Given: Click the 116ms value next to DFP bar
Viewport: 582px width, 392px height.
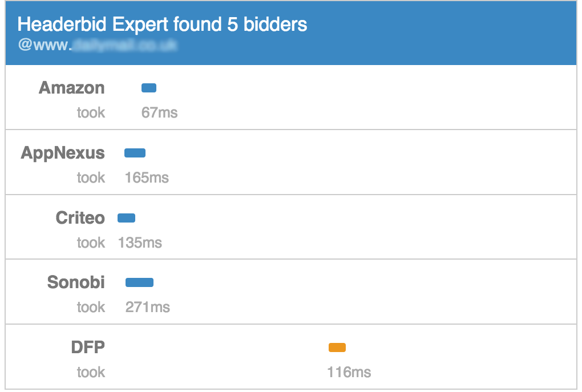Looking at the screenshot, I should 350,372.
